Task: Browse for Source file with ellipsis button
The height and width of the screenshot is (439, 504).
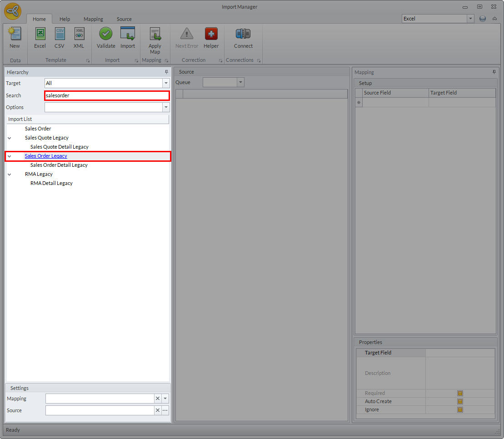Action: 165,410
